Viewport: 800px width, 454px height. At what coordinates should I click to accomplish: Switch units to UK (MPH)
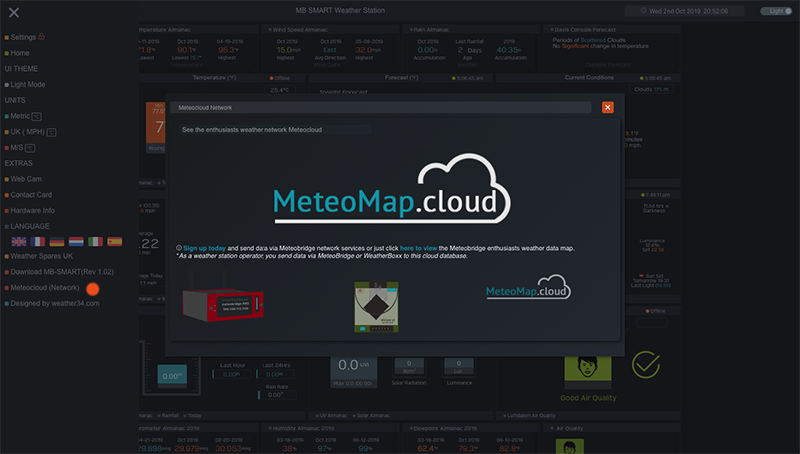[31, 131]
